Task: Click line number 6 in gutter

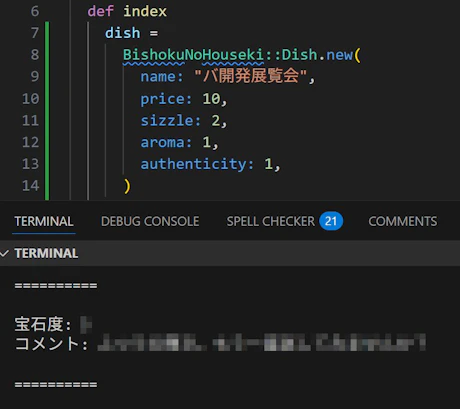Action: pos(35,11)
